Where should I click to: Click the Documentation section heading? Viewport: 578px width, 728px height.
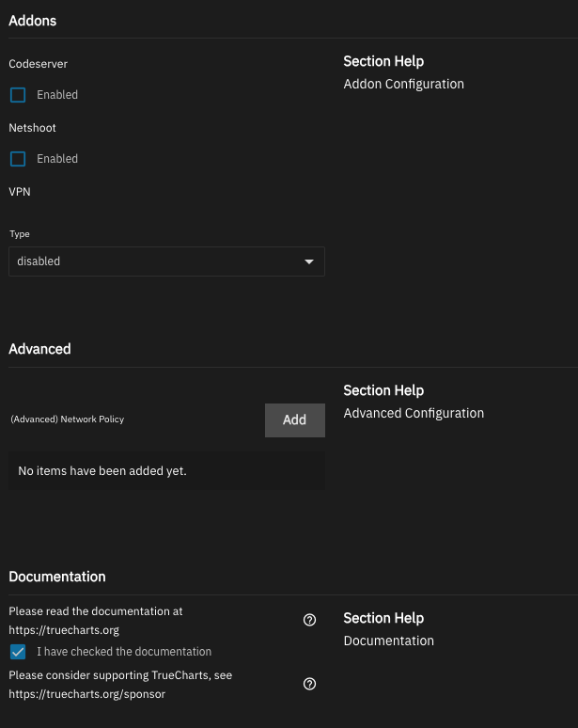coord(57,577)
